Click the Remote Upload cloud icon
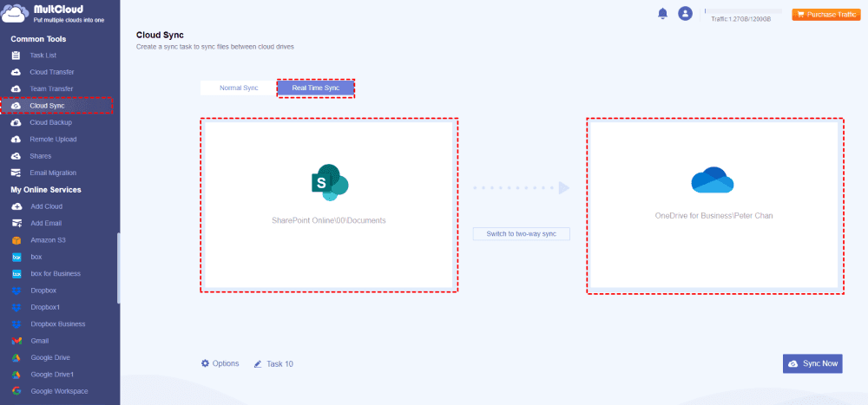The height and width of the screenshot is (405, 868). point(16,140)
